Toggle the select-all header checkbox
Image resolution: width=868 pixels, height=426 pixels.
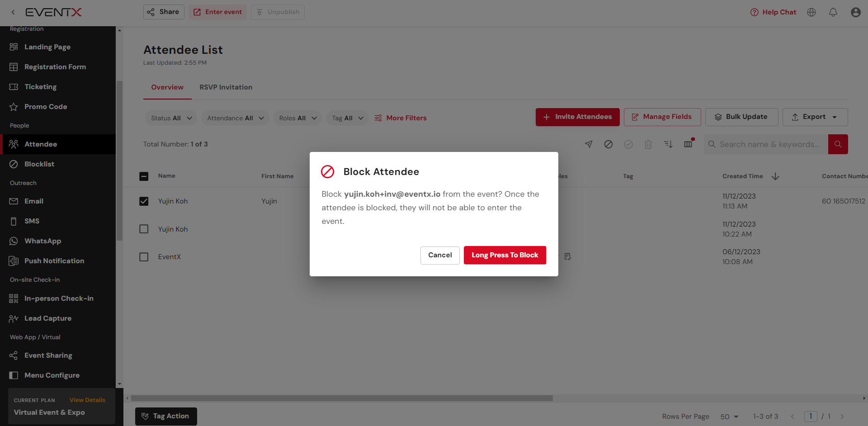coord(144,176)
